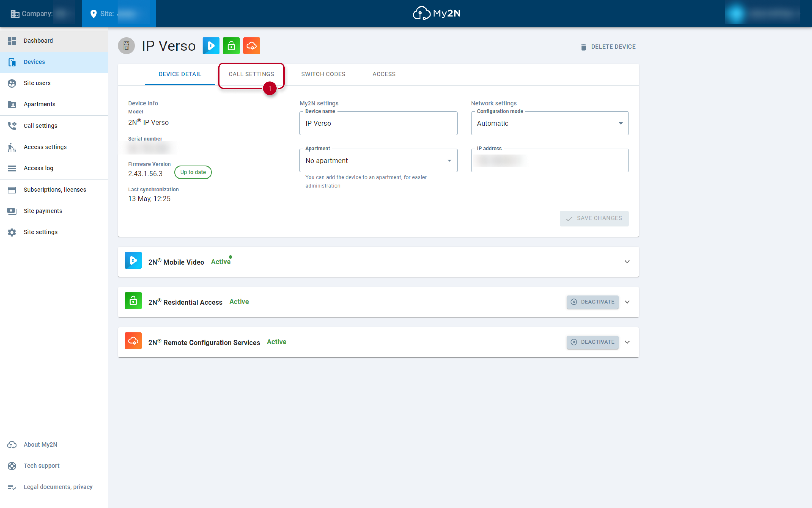
Task: Open Legal documents, privacy icon
Action: 12,487
